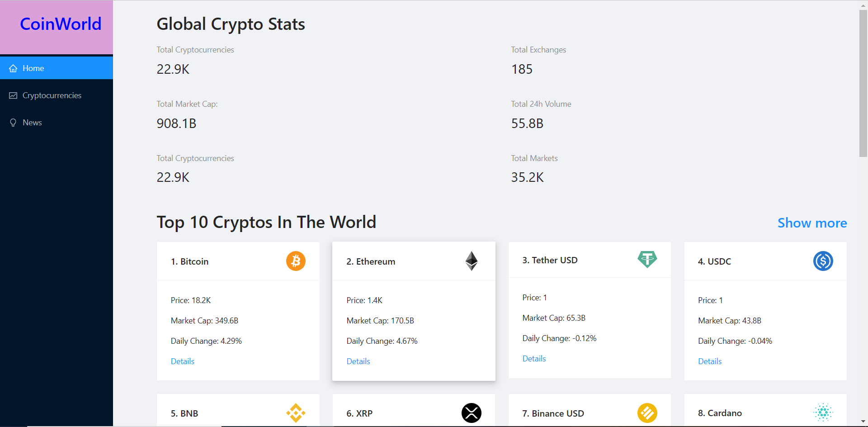Open Details link for Bitcoin
Screen dimensions: 868x427
pyautogui.click(x=183, y=361)
